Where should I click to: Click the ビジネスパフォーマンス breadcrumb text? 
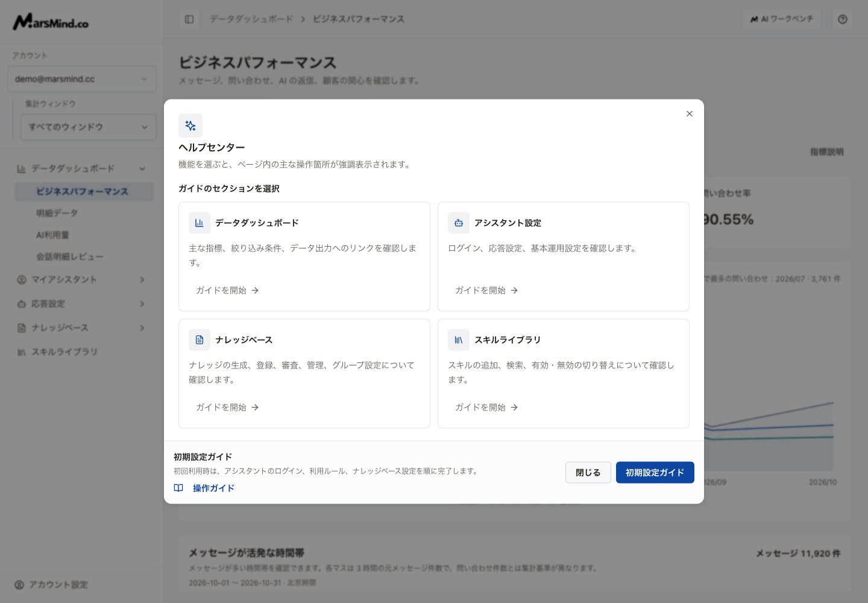click(359, 19)
